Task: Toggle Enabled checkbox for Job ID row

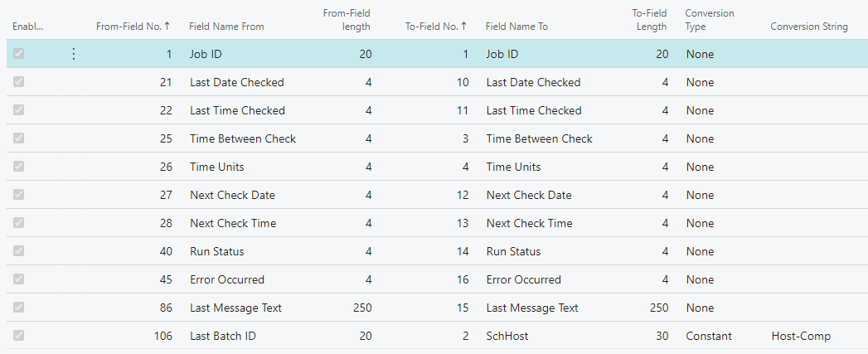Action: [x=18, y=54]
